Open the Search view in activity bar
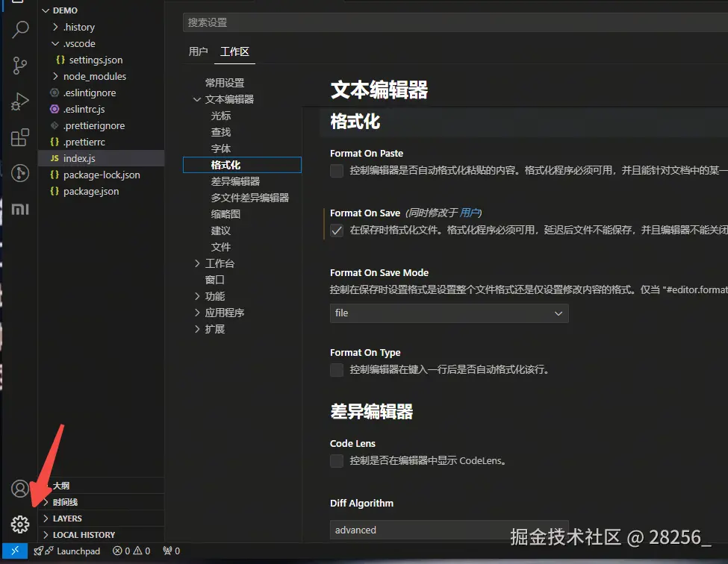 click(20, 30)
